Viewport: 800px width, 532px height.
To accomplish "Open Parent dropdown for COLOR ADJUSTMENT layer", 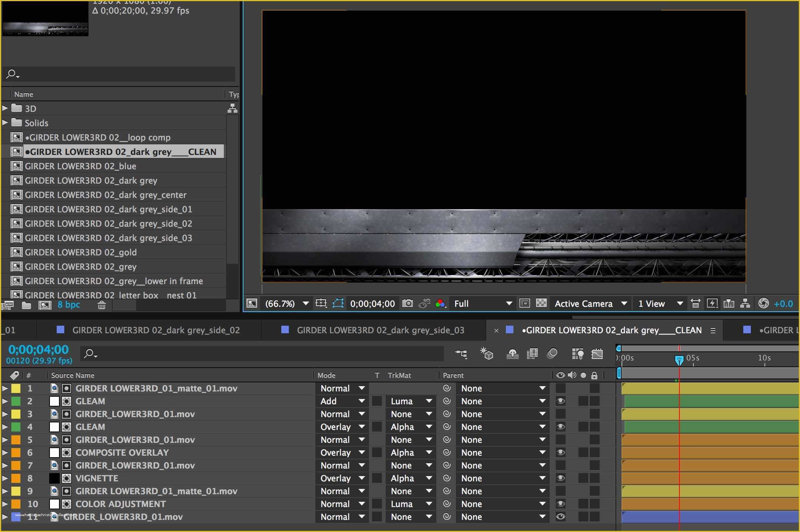I will (x=503, y=504).
